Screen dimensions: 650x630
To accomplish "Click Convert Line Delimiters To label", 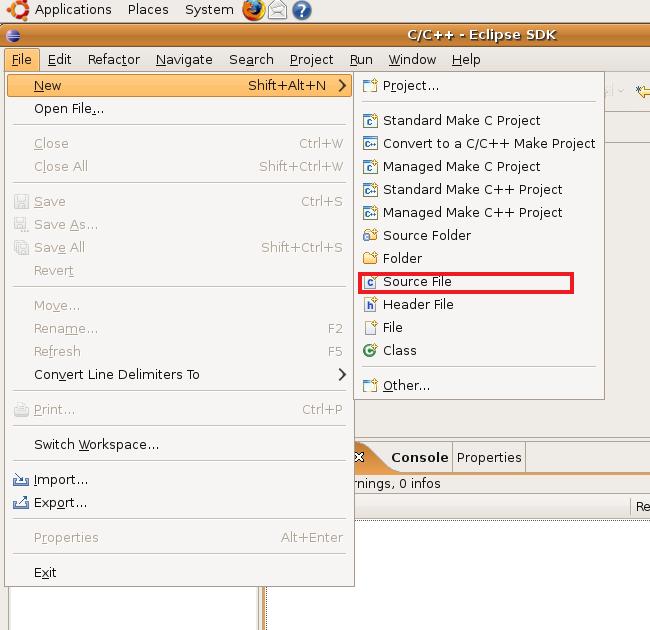I will pyautogui.click(x=117, y=375).
